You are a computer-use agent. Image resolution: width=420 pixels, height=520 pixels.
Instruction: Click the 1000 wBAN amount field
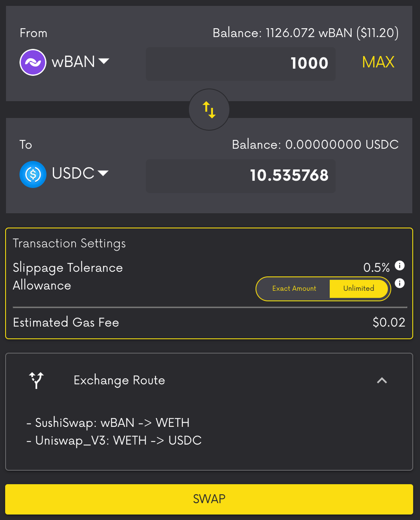pyautogui.click(x=241, y=64)
